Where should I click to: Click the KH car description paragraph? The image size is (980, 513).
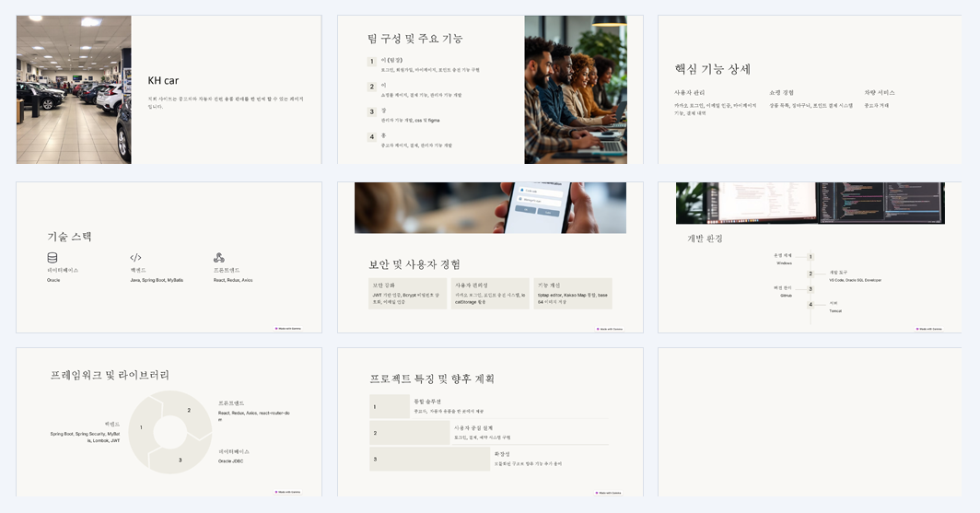pyautogui.click(x=226, y=102)
